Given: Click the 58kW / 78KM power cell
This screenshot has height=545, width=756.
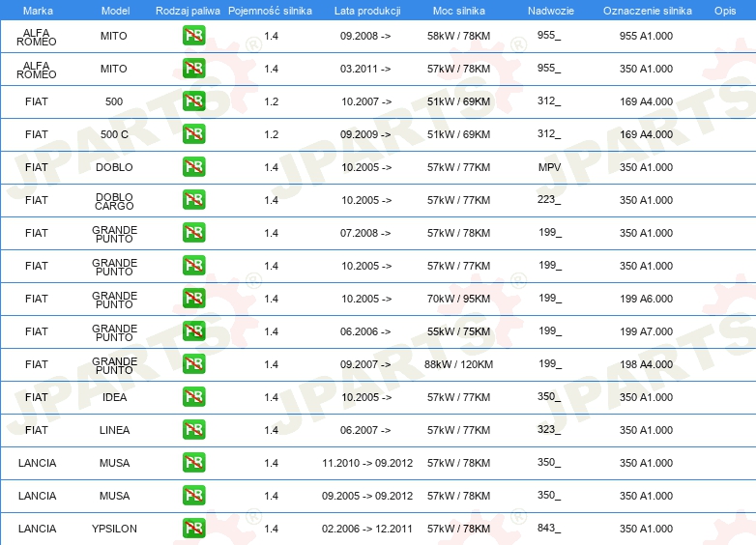Looking at the screenshot, I should click(x=458, y=36).
